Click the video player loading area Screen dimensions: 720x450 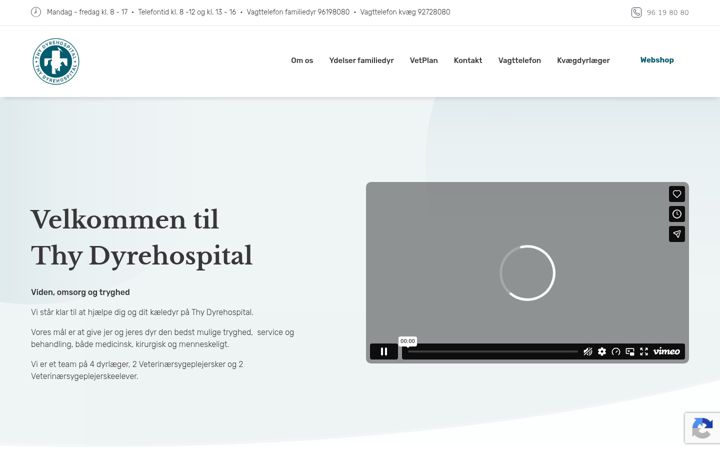pos(527,273)
